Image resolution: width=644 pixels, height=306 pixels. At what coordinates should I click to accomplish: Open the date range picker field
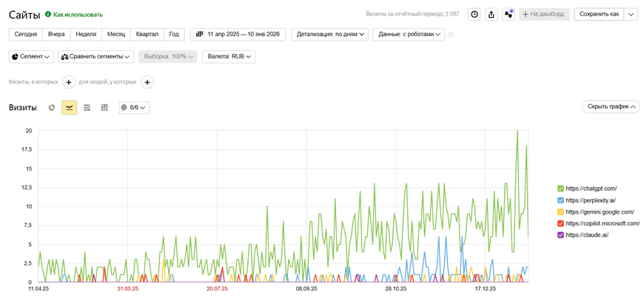[x=238, y=34]
